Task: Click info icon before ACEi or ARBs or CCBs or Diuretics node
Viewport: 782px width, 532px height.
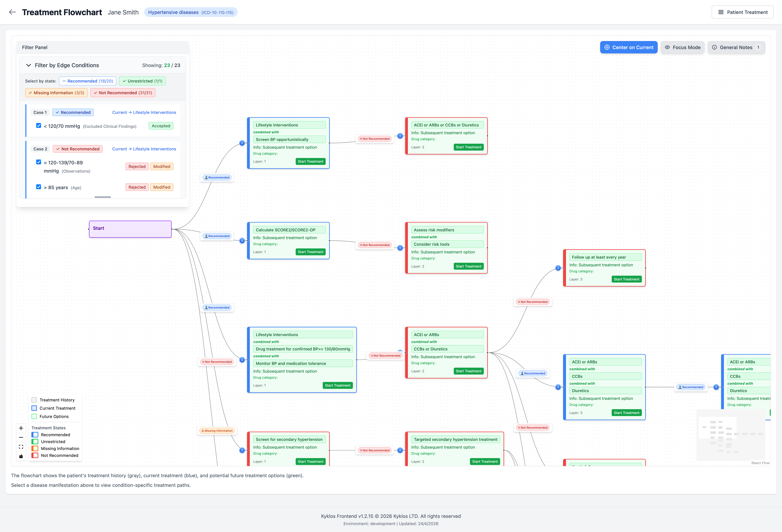Action: coord(400,136)
